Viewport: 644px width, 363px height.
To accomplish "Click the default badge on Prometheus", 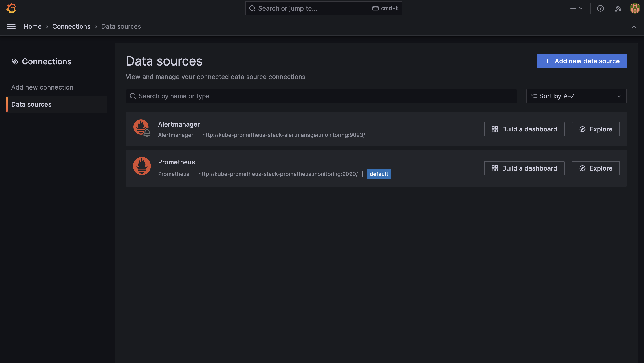I will (379, 174).
